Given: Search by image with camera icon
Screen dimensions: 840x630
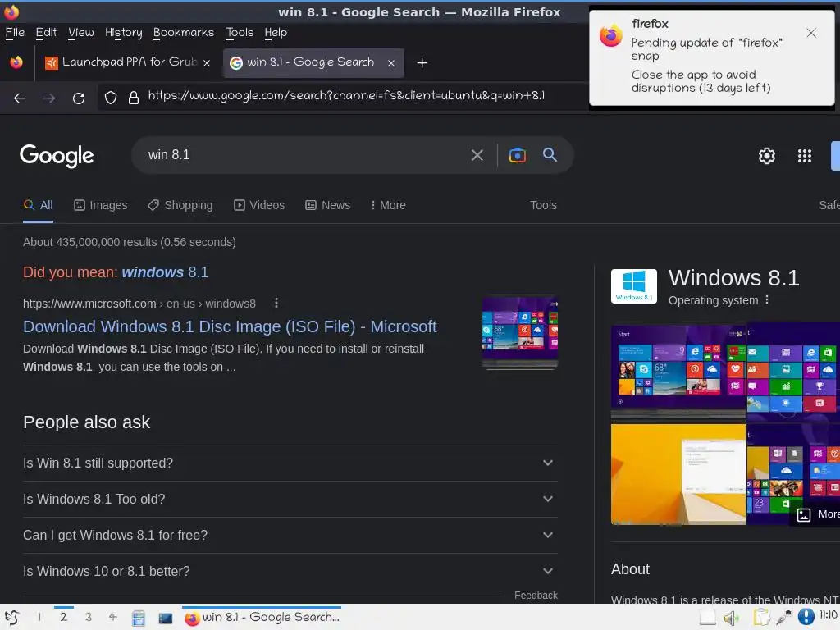Looking at the screenshot, I should point(517,155).
